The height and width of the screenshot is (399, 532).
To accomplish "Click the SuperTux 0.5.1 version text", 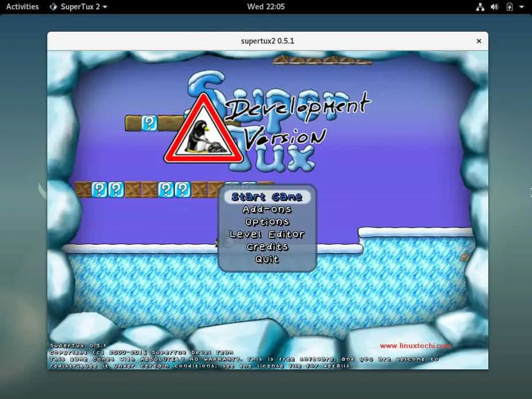I will [x=78, y=345].
